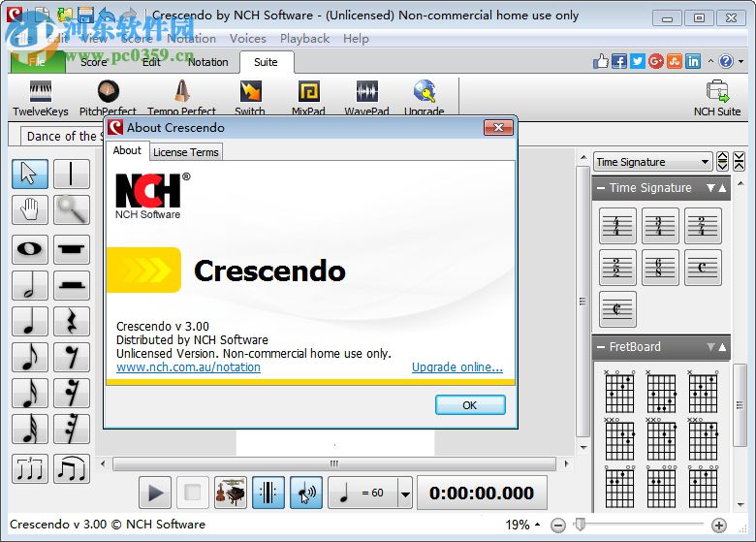Image resolution: width=756 pixels, height=542 pixels.
Task: Select the triplet tuplet tool
Action: [29, 468]
